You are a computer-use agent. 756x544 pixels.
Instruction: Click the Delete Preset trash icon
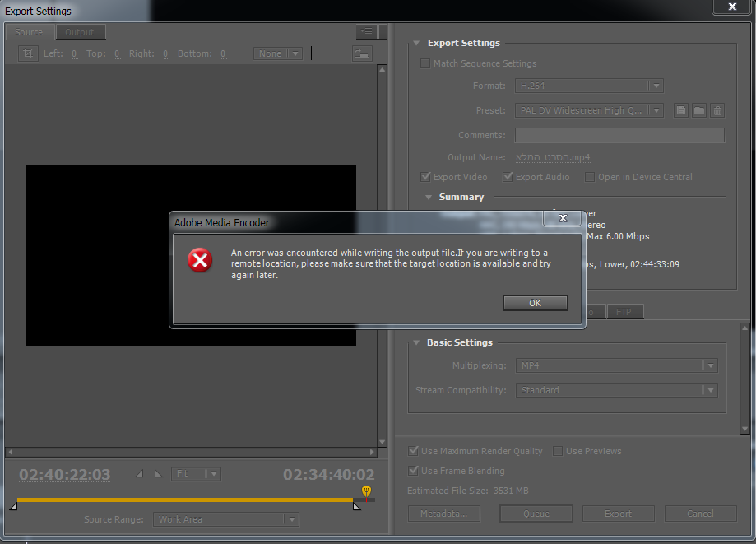717,110
